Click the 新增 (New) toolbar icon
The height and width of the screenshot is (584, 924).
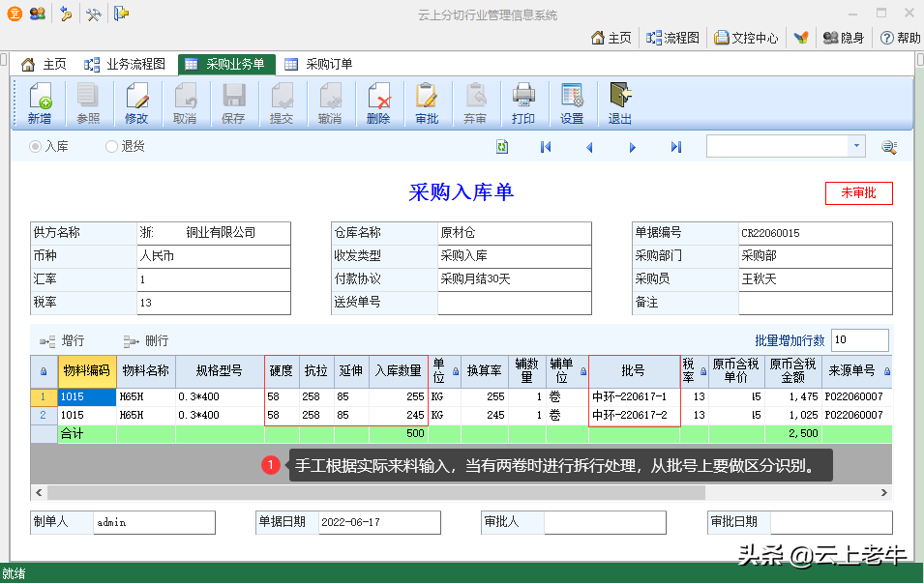[40, 103]
